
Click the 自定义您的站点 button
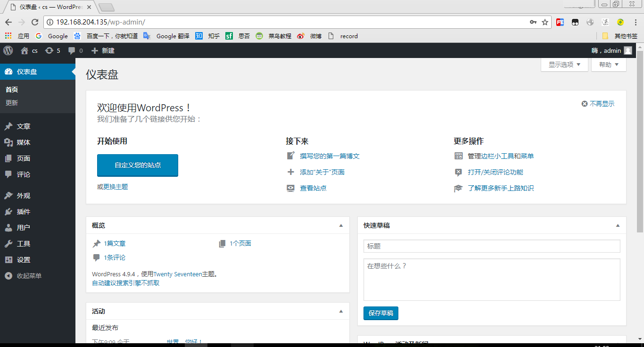[137, 165]
